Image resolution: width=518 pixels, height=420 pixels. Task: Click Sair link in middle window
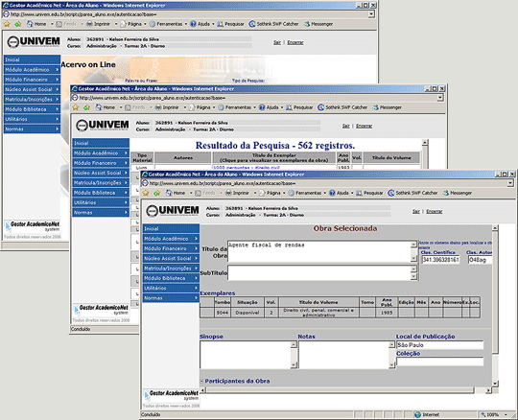346,126
